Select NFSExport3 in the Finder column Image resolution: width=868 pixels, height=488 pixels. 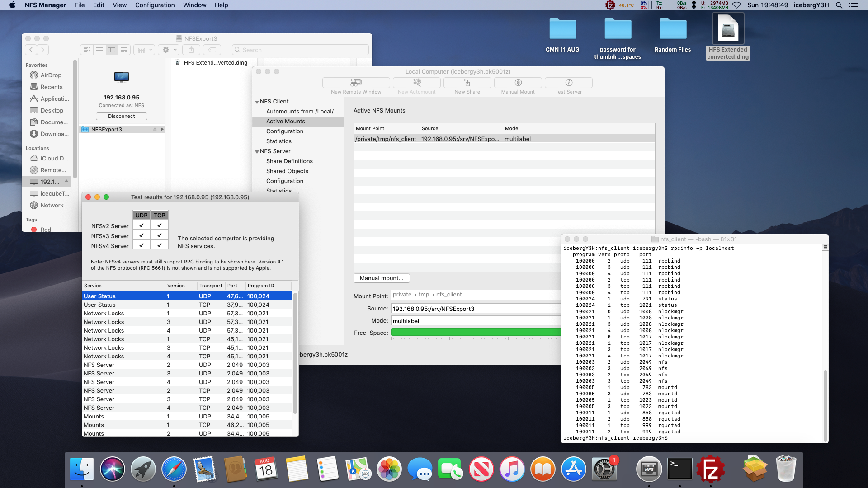point(121,129)
